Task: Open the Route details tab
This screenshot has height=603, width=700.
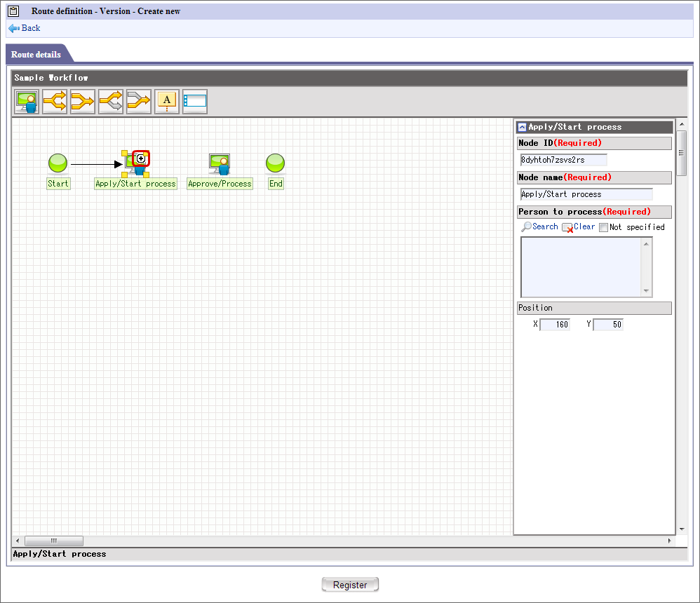Action: [36, 55]
